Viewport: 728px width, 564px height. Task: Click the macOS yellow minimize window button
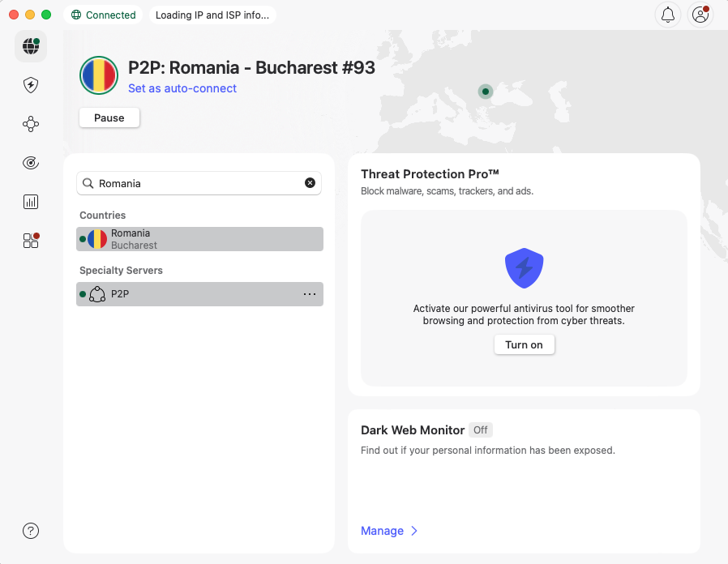pos(30,15)
